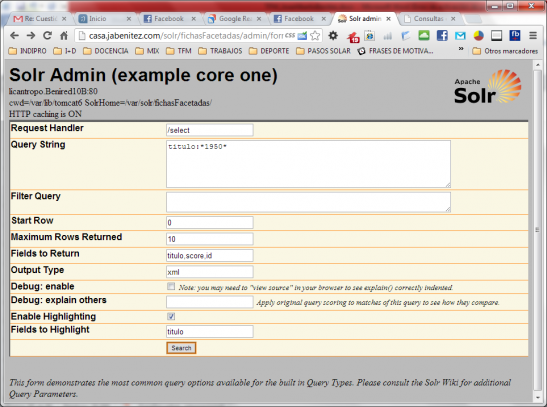Focus the Request Handler field
The height and width of the screenshot is (407, 547).
[210, 130]
